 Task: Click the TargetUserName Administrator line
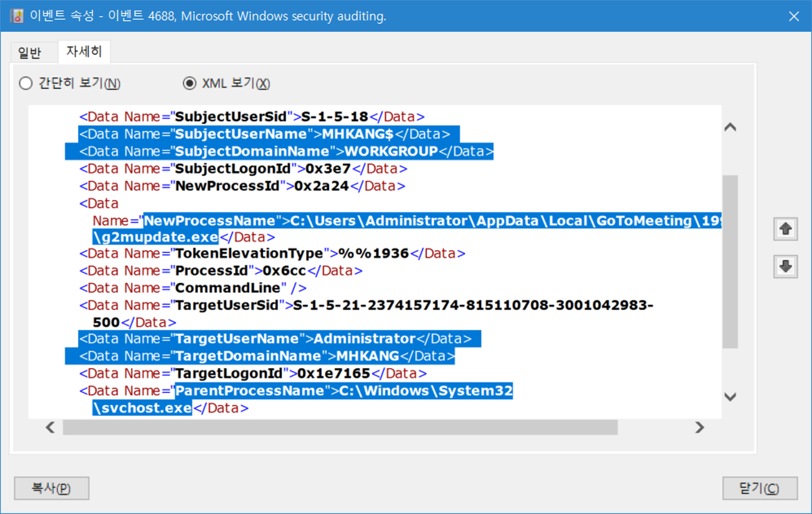click(275, 339)
